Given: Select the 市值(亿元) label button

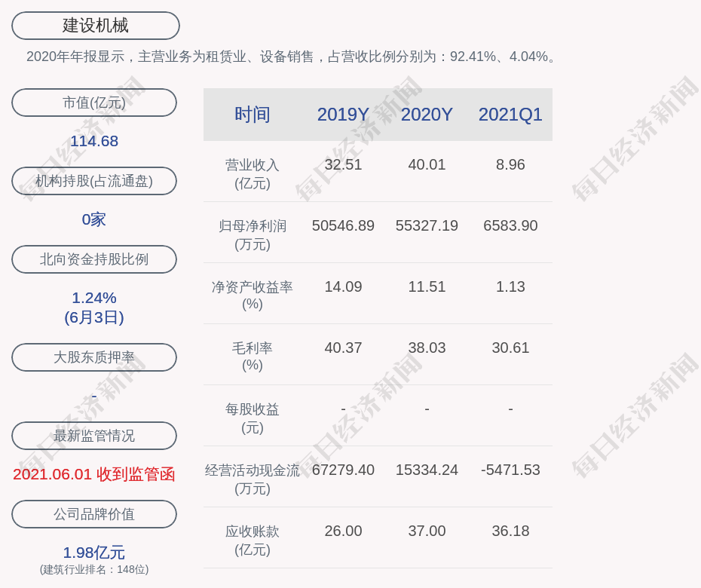Looking at the screenshot, I should pos(94,103).
